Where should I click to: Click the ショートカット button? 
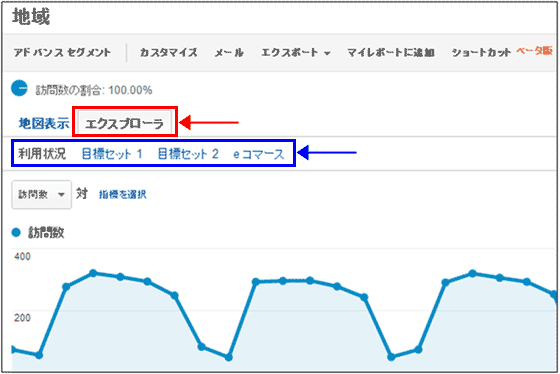click(x=481, y=53)
